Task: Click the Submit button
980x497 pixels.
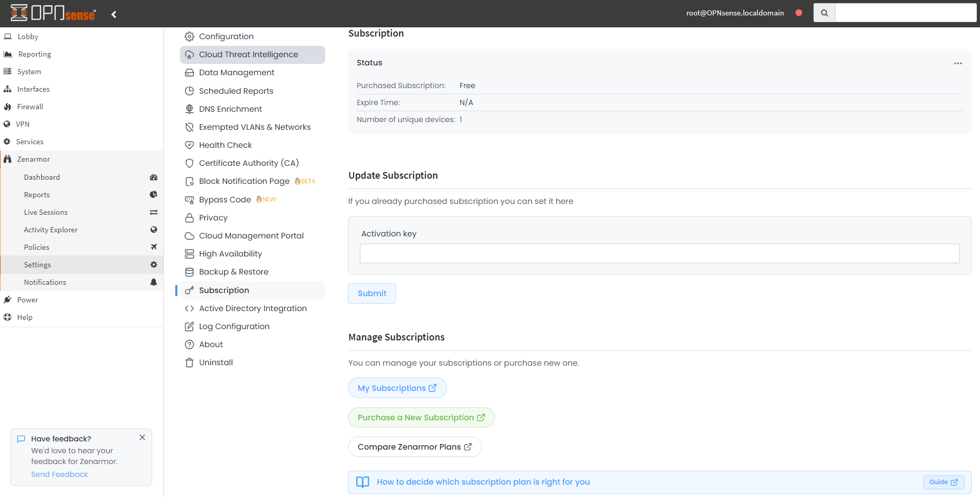Action: click(372, 294)
